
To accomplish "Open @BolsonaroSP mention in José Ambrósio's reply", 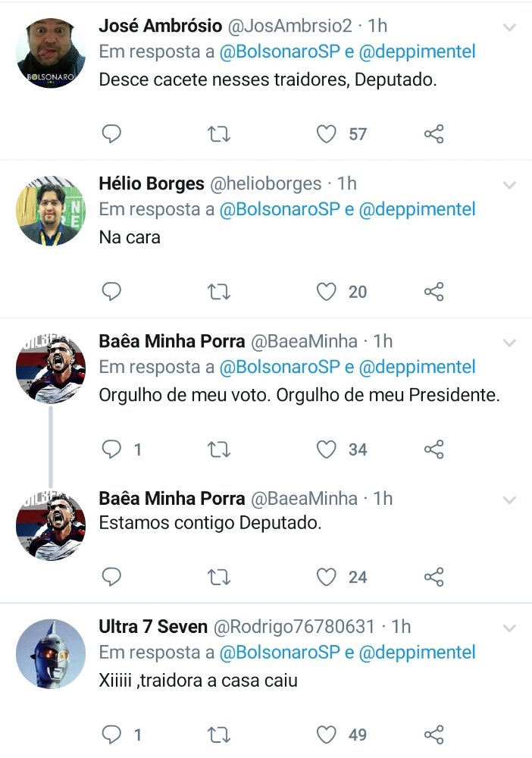I will (279, 52).
